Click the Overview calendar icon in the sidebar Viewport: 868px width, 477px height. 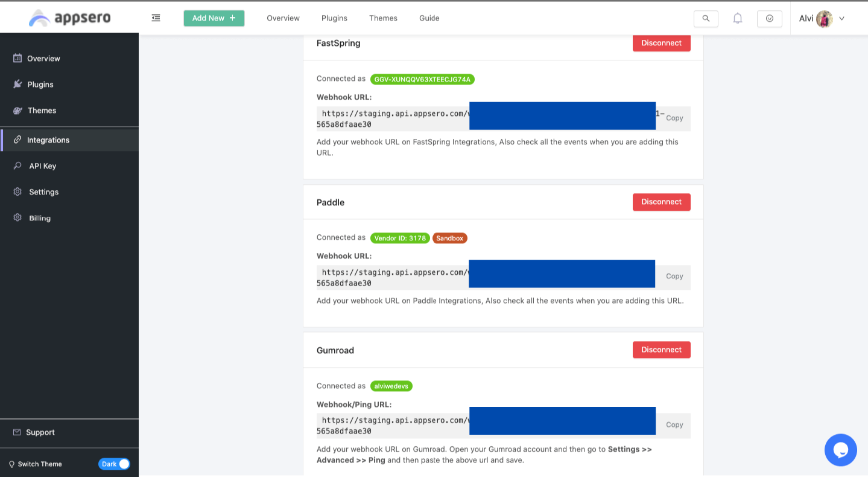17,58
